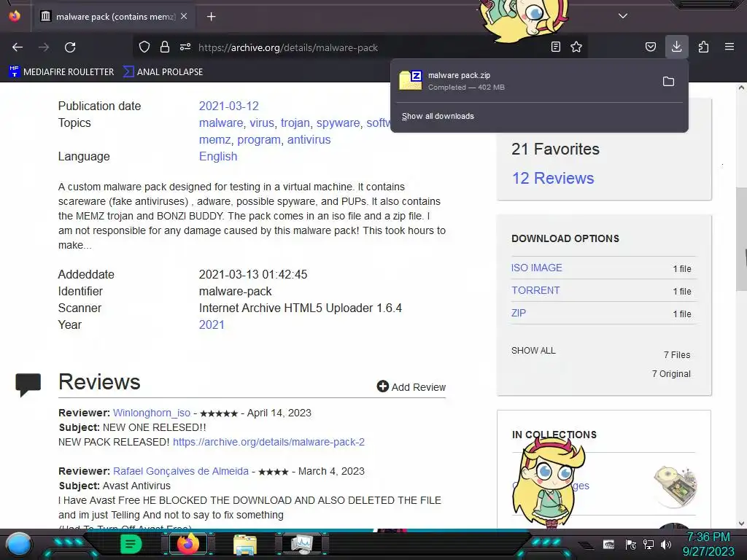The width and height of the screenshot is (747, 560).
Task: Open the trojan topic link
Action: click(x=295, y=122)
